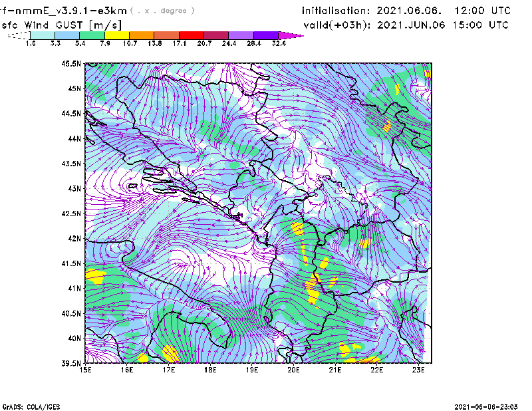Viewport: 532px width, 411px height.
Task: Click the 7.9 legend value
Action: click(x=105, y=43)
